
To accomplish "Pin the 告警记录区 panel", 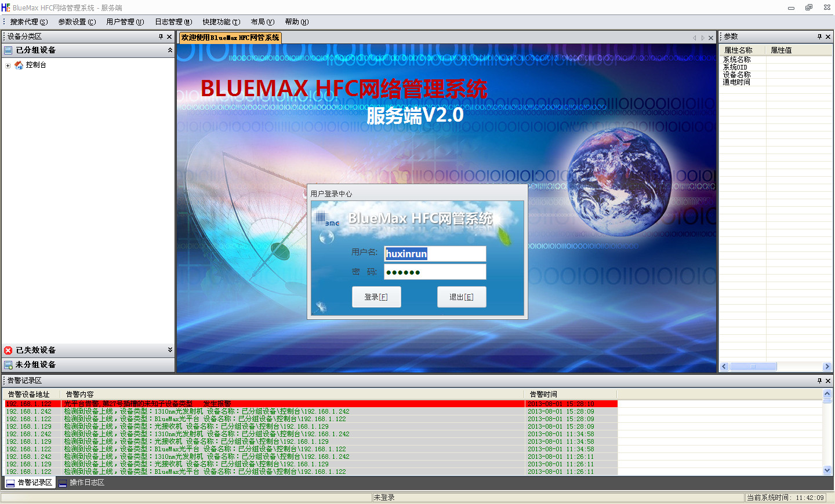I will pyautogui.click(x=819, y=381).
